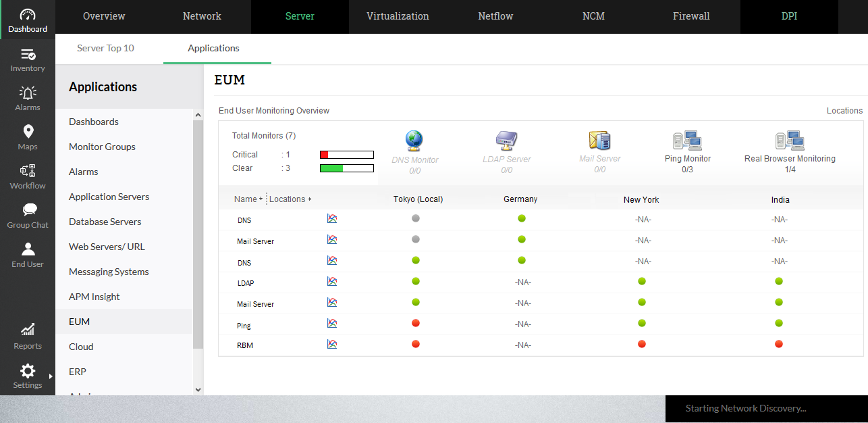Click the RBM monitor name

pyautogui.click(x=245, y=345)
